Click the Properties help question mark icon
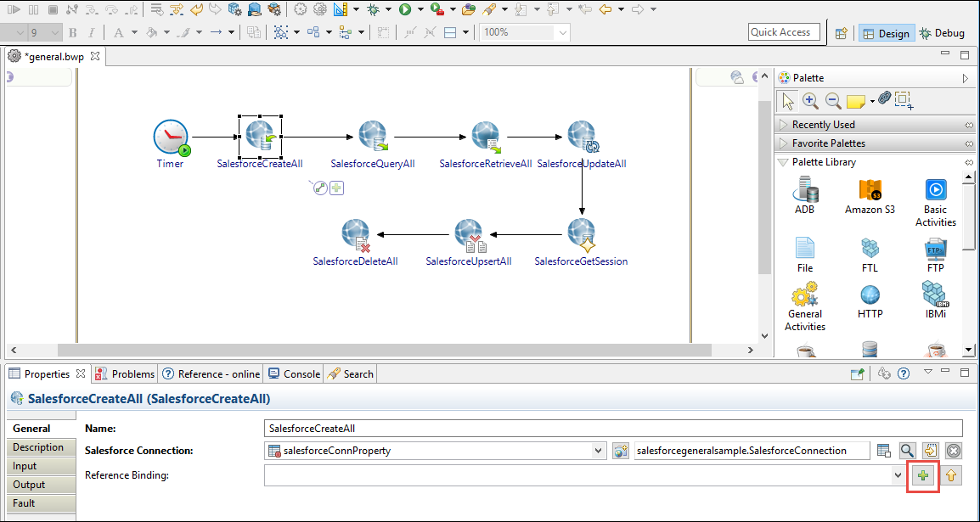This screenshot has height=522, width=980. tap(903, 373)
